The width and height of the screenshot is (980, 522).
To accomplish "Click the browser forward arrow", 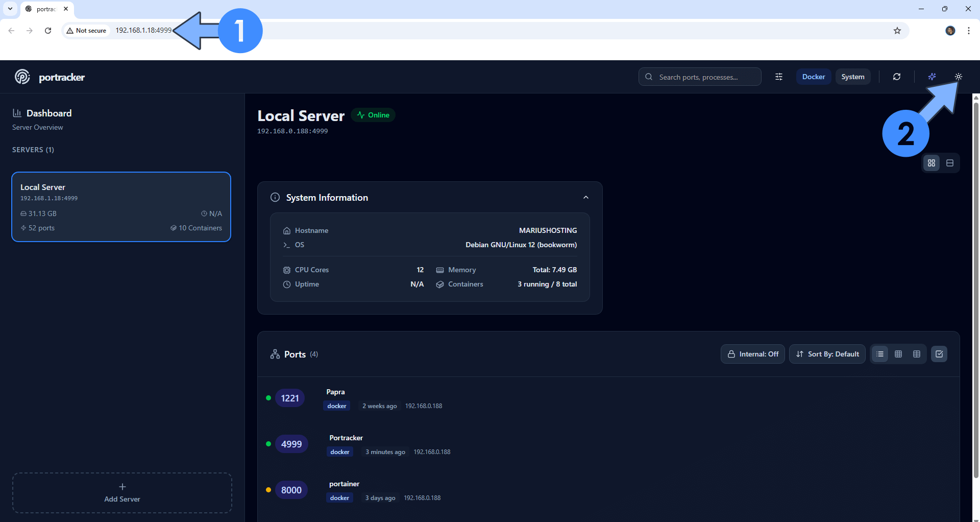I will point(30,31).
